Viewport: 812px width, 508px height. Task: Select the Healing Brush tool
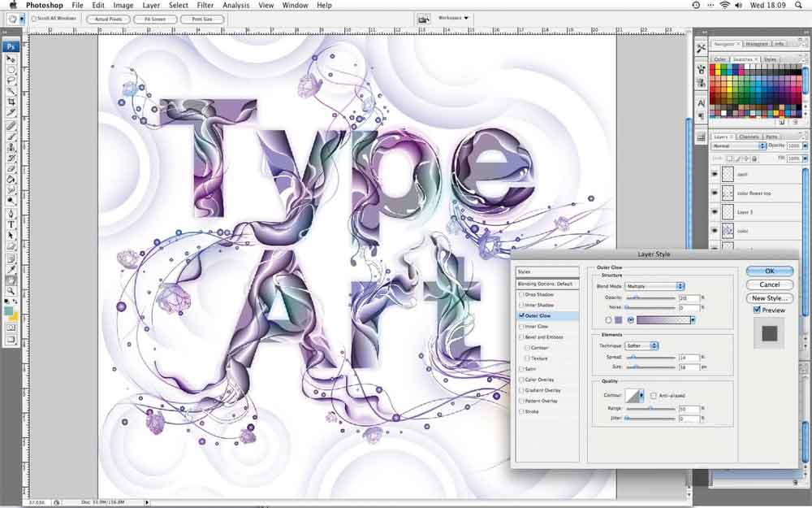11,126
